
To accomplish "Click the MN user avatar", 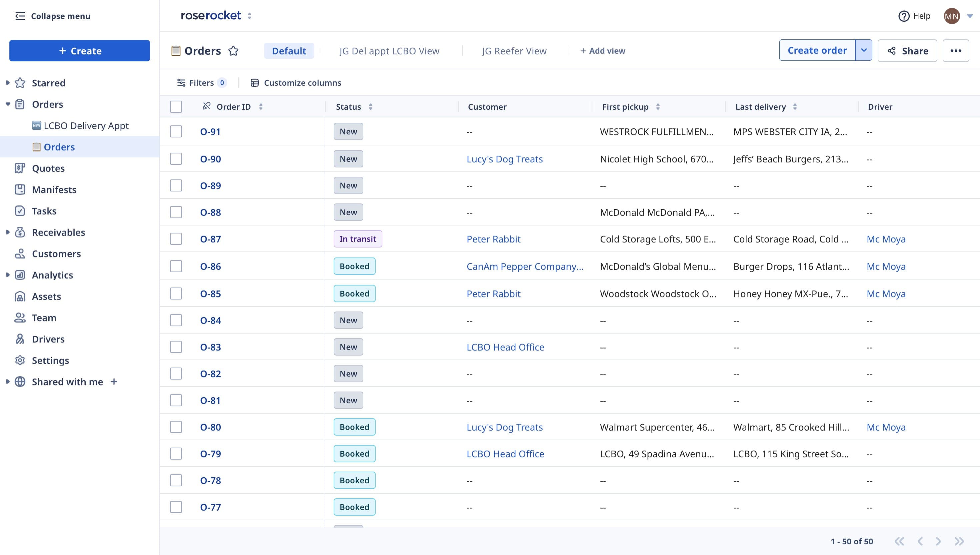I will tap(952, 16).
